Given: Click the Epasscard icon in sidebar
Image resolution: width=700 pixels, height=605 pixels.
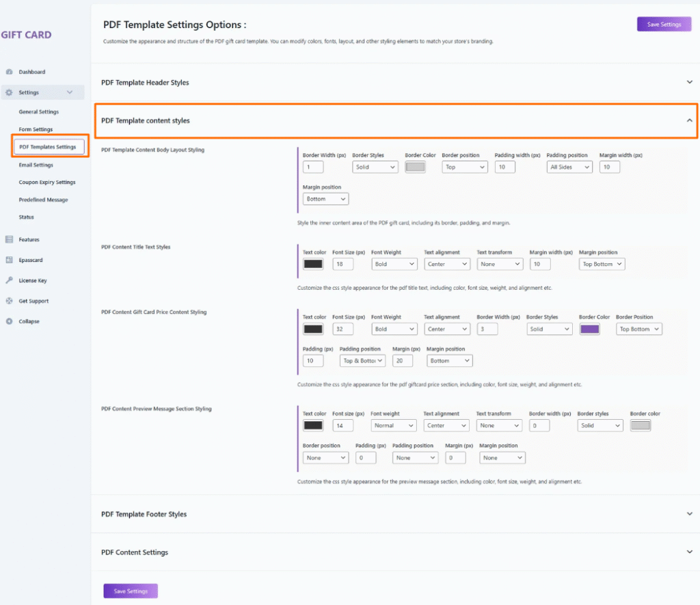Looking at the screenshot, I should tap(9, 260).
